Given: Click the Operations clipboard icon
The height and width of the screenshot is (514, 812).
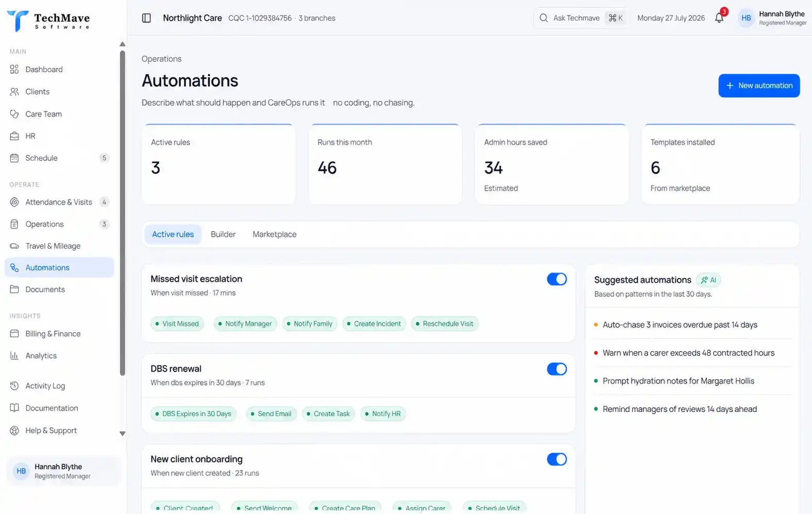Looking at the screenshot, I should 14,224.
